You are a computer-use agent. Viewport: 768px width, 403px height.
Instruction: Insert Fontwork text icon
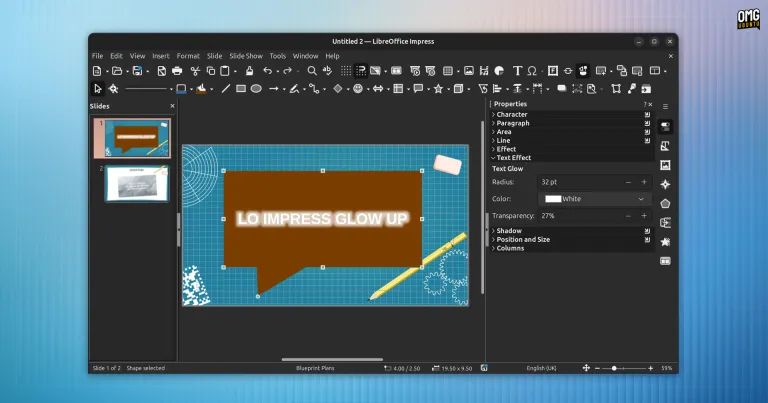coord(552,71)
